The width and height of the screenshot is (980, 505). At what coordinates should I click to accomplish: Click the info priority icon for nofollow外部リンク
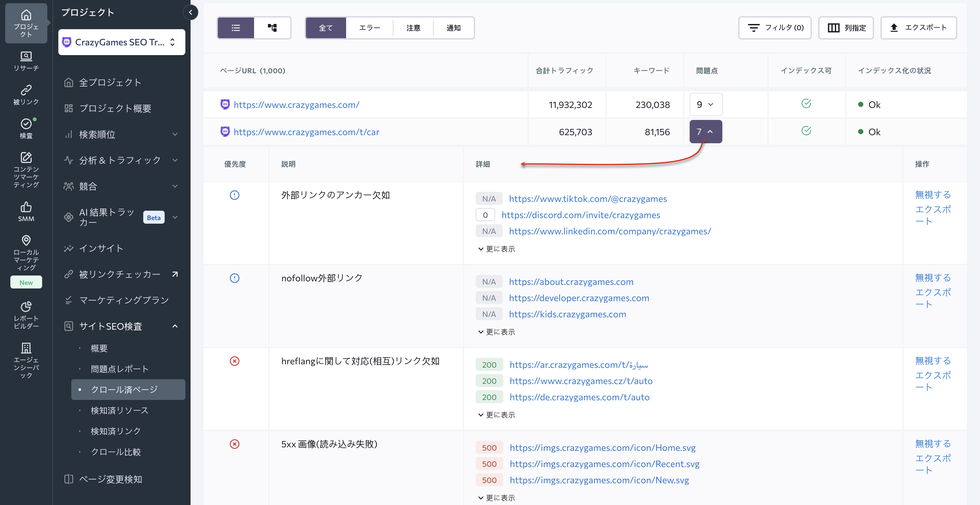pos(234,278)
